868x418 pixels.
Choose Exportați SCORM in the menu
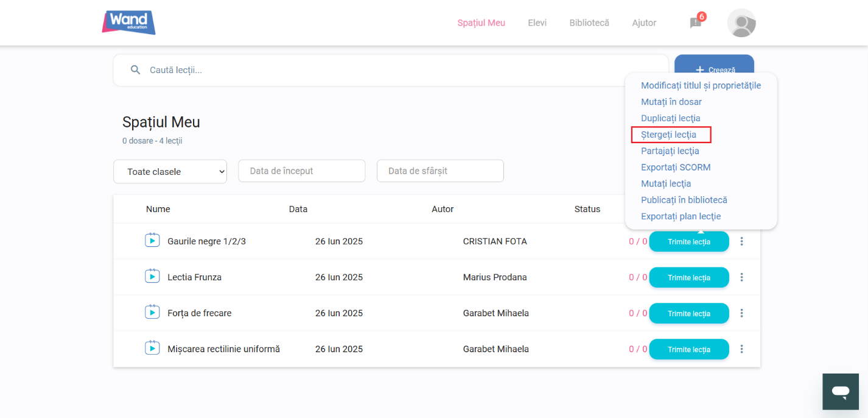tap(676, 167)
